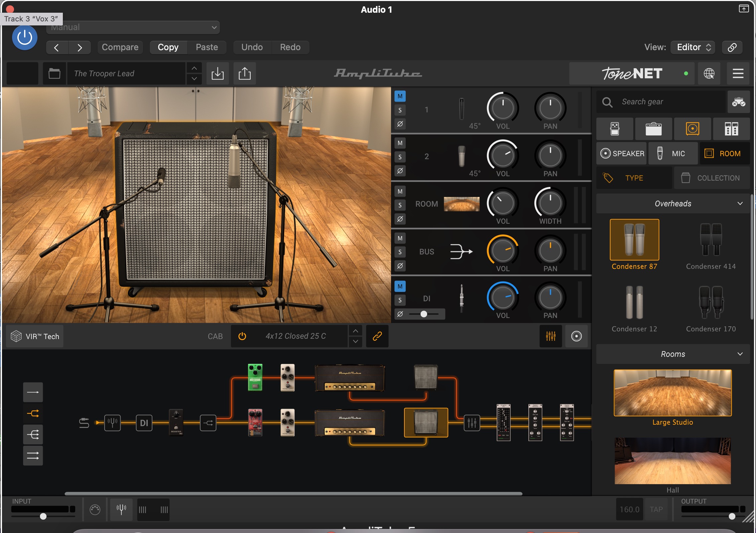Open the tuner icon in bottom bar

(x=121, y=510)
